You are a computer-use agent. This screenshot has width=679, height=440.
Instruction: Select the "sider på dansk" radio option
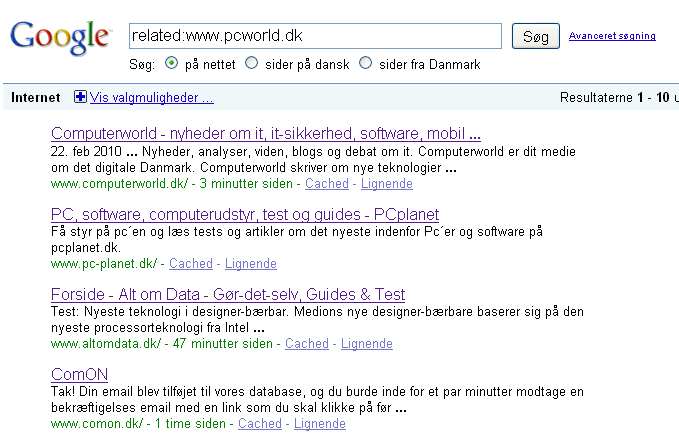pyautogui.click(x=253, y=64)
